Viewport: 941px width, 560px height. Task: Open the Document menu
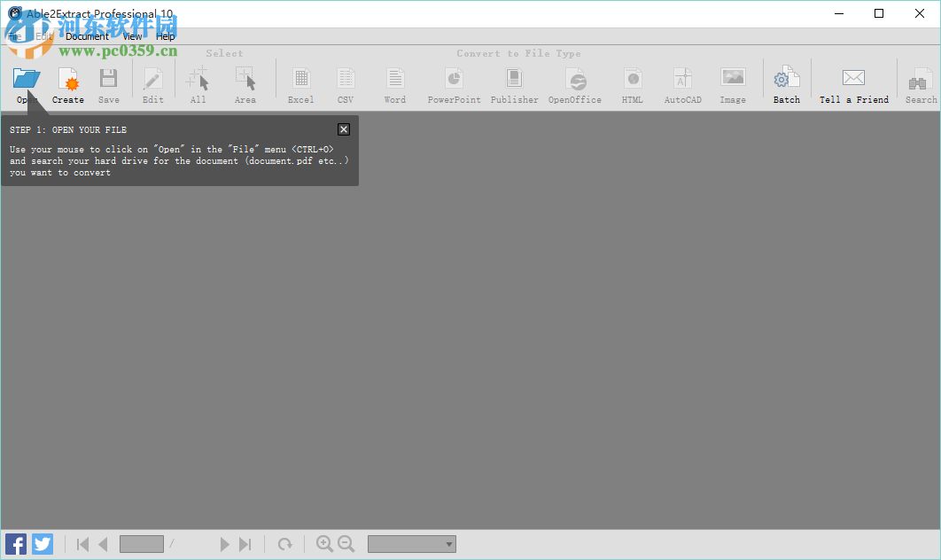[87, 36]
